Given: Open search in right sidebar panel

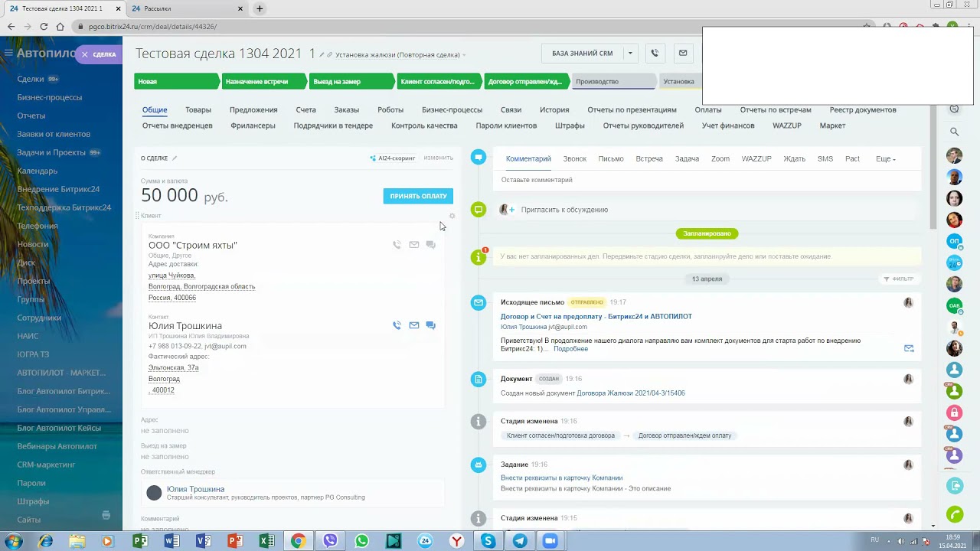Looking at the screenshot, I should [954, 132].
